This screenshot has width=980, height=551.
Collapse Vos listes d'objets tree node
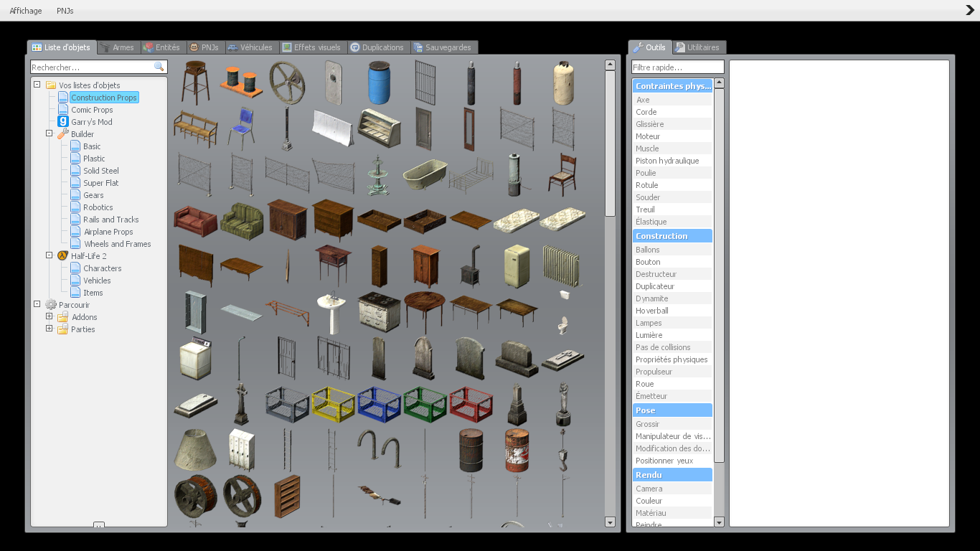coord(37,85)
